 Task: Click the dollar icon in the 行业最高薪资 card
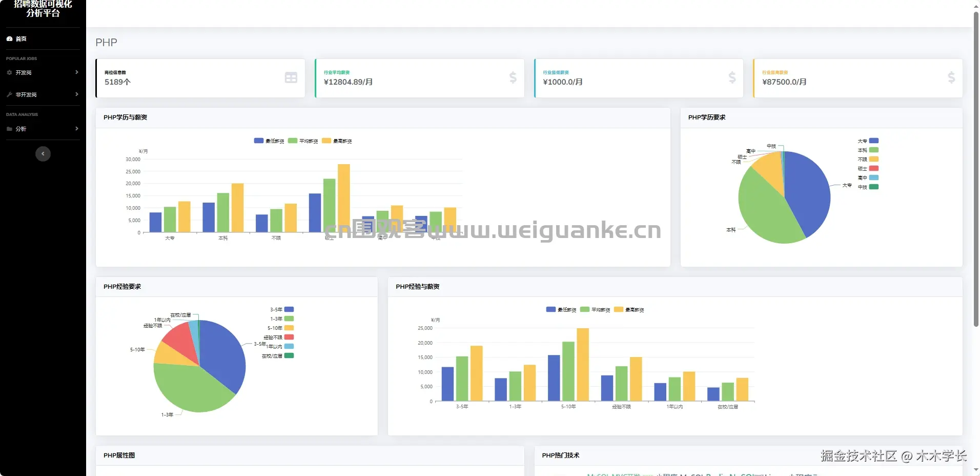[x=952, y=77]
